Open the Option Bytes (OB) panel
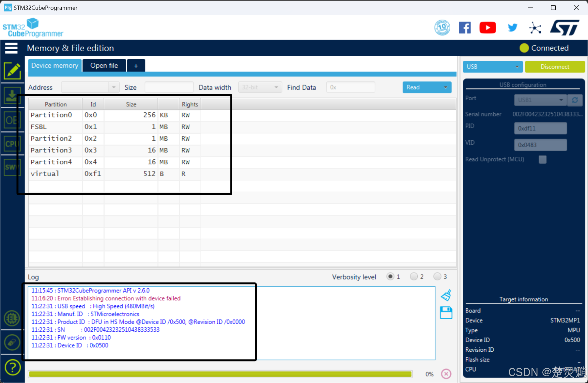 [12, 120]
